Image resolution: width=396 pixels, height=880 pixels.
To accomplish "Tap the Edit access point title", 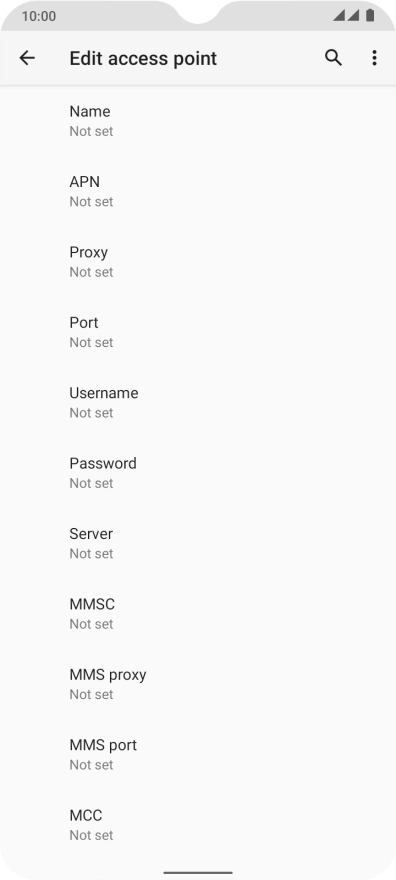I will tap(143, 58).
